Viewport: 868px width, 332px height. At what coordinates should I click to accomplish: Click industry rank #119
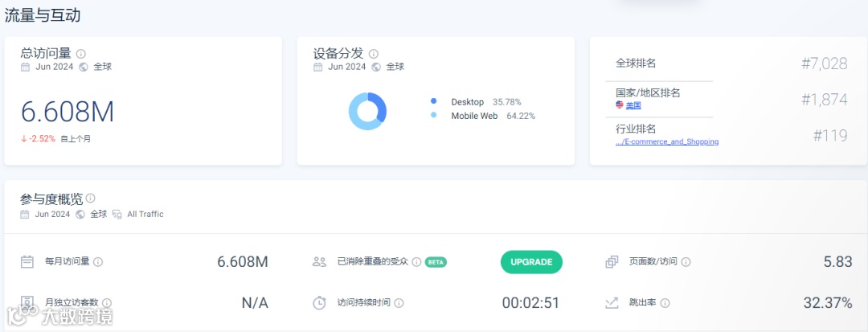click(x=830, y=136)
